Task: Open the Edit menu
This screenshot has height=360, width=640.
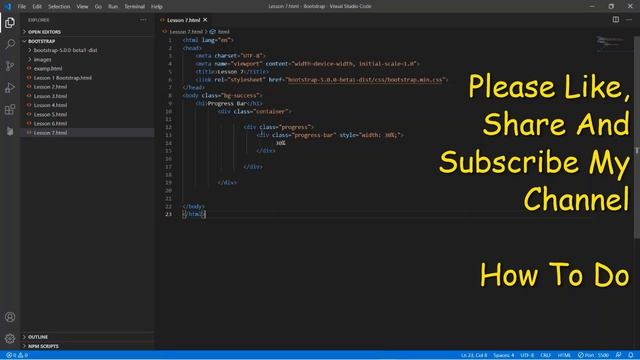Action: 37,7
